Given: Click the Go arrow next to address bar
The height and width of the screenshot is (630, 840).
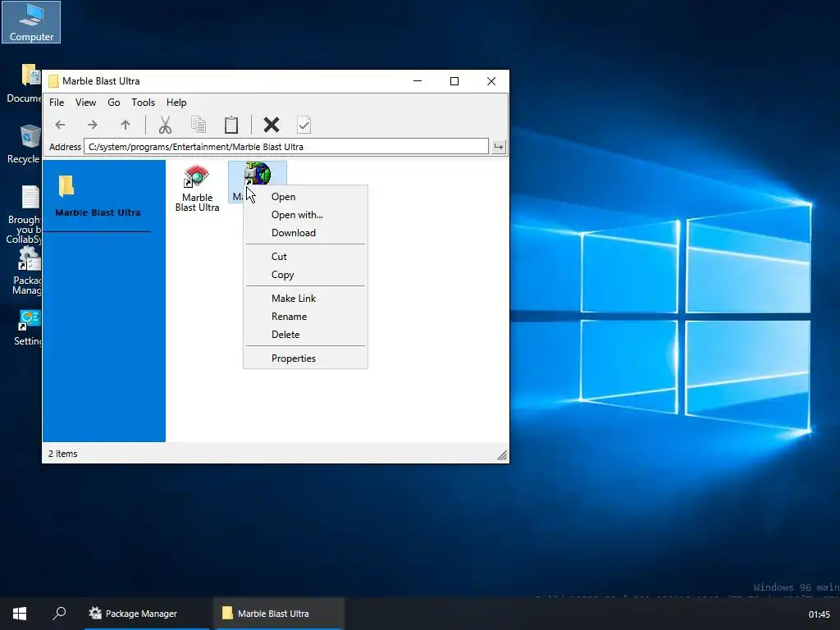Looking at the screenshot, I should 499,146.
